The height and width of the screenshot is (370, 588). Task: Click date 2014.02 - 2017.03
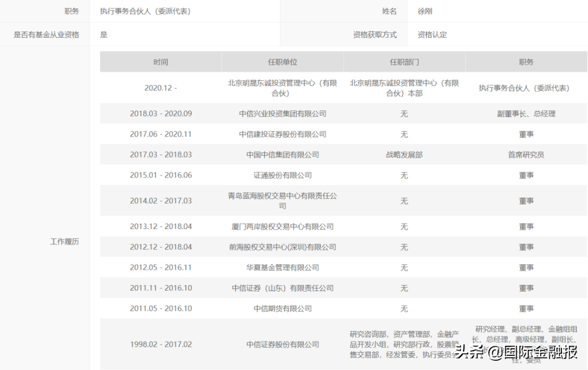point(161,201)
